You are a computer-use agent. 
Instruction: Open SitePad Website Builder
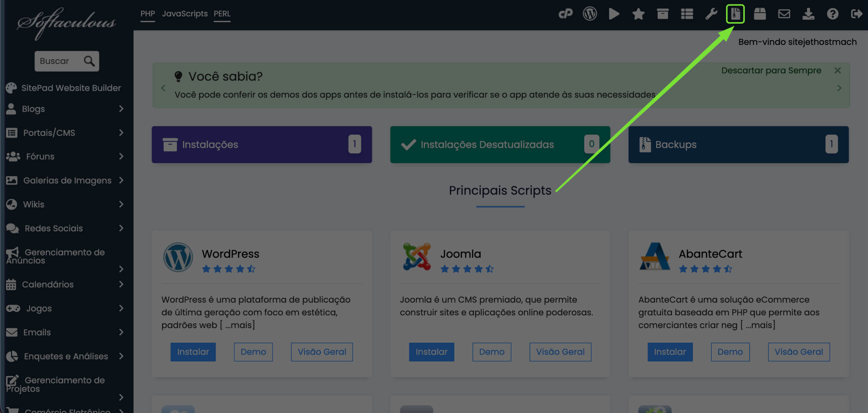pos(63,88)
